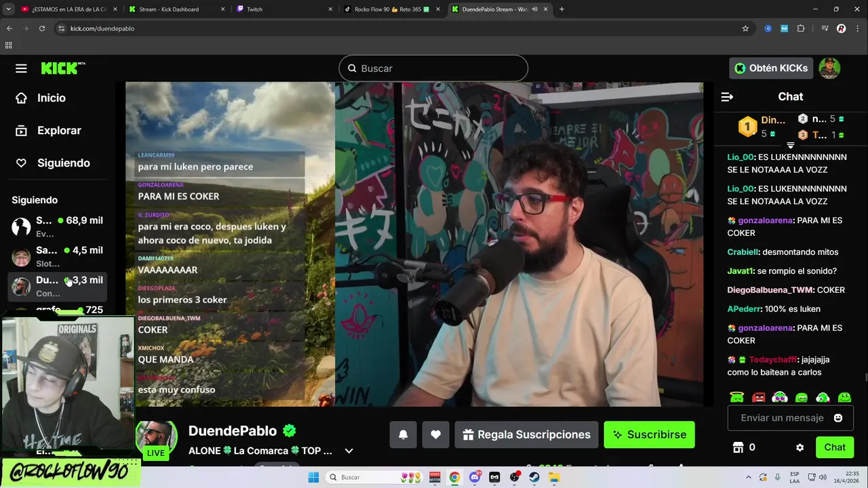Click the Suscribirse button
This screenshot has width=868, height=488.
(649, 434)
